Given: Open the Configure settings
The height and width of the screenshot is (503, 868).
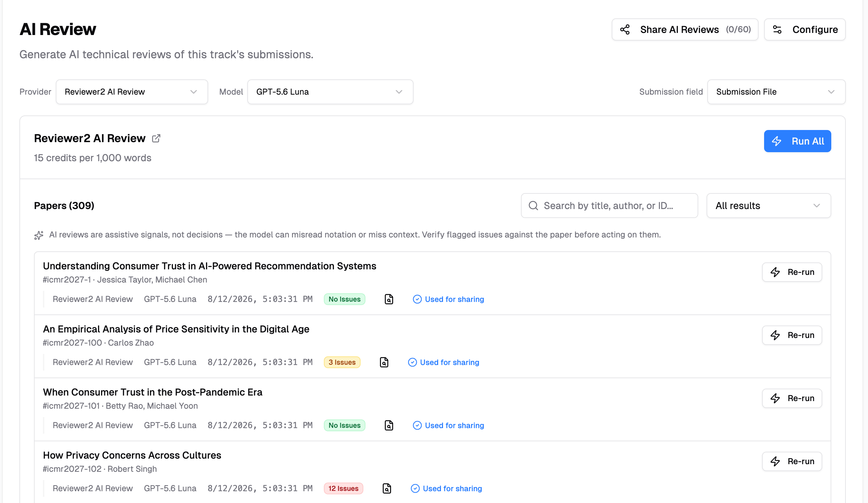Looking at the screenshot, I should tap(805, 29).
